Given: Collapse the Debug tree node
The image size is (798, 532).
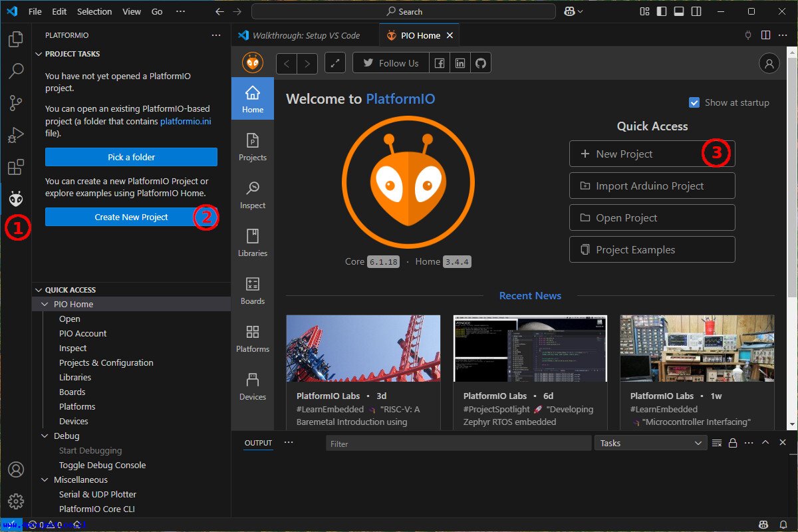Looking at the screenshot, I should (45, 436).
